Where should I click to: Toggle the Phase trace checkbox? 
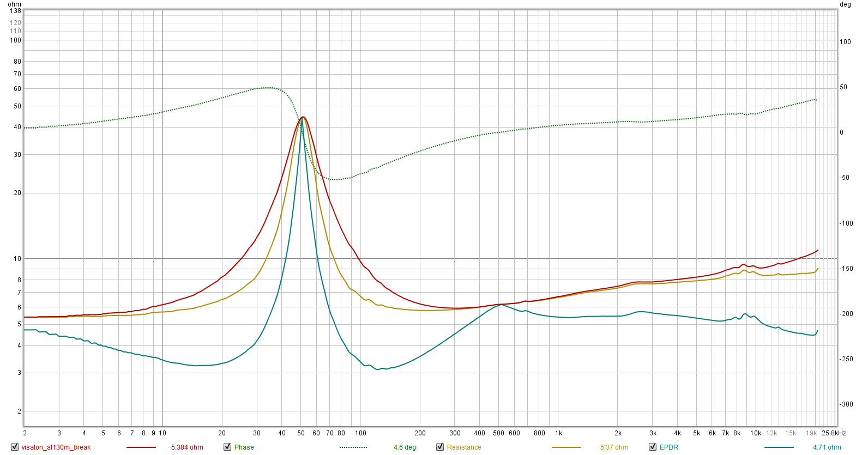point(227,447)
